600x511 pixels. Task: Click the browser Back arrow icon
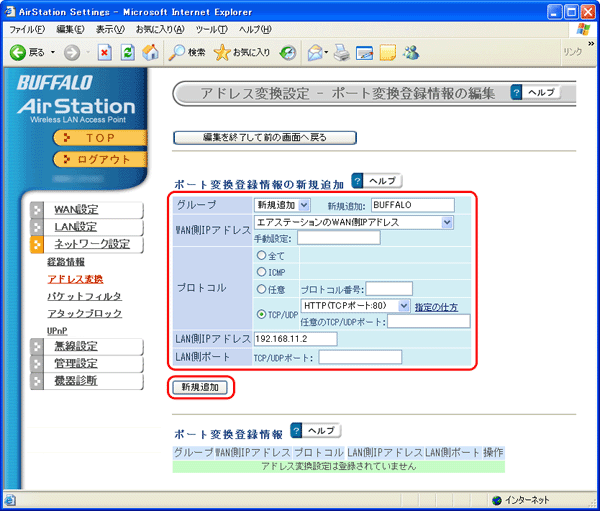click(x=17, y=51)
